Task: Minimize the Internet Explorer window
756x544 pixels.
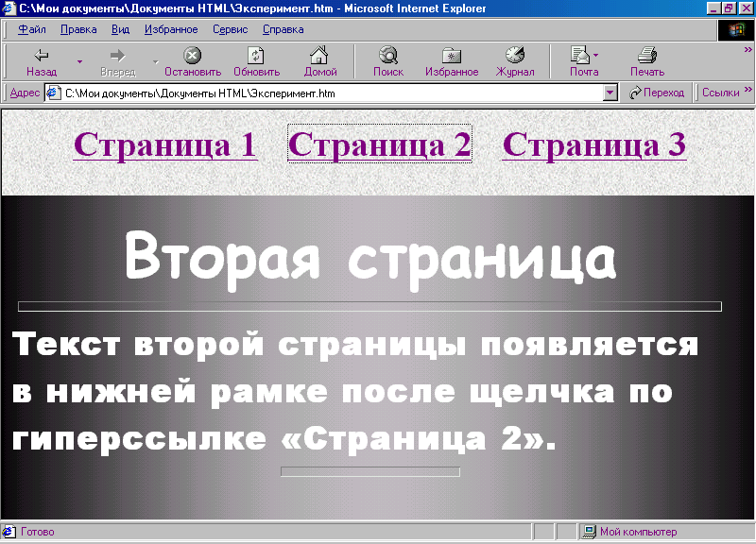Action: click(714, 8)
